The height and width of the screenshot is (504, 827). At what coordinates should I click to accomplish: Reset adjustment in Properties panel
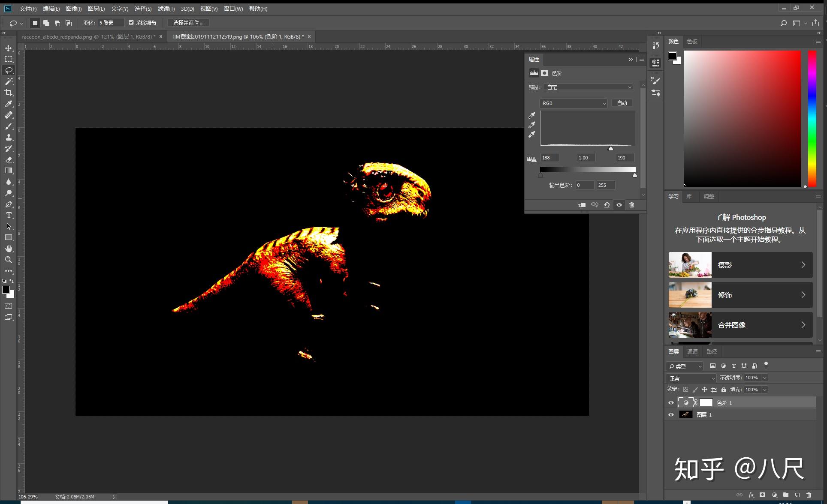[x=607, y=205]
